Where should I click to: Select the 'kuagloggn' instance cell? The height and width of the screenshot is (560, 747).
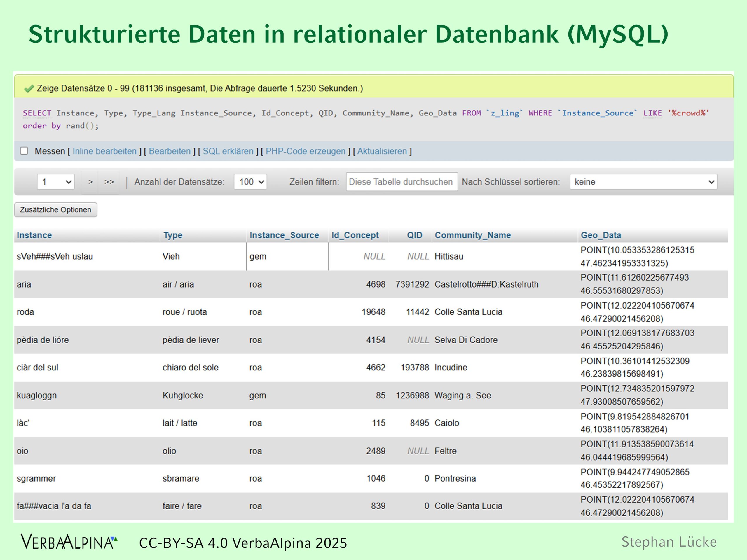point(87,395)
